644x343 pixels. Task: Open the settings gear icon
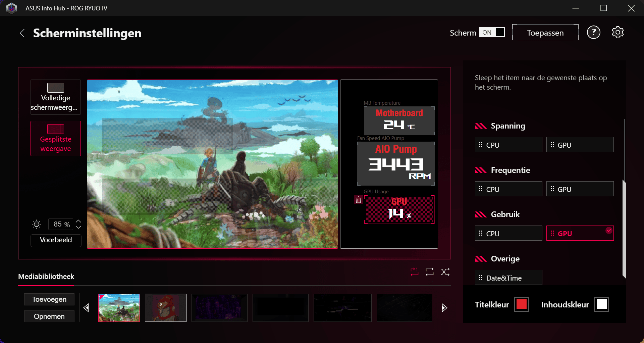[x=618, y=33]
